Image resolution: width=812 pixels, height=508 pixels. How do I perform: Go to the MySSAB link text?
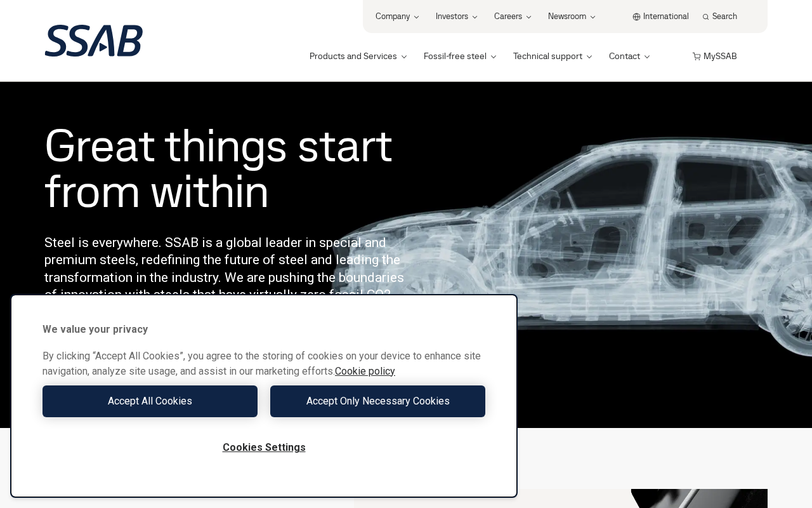[720, 57]
